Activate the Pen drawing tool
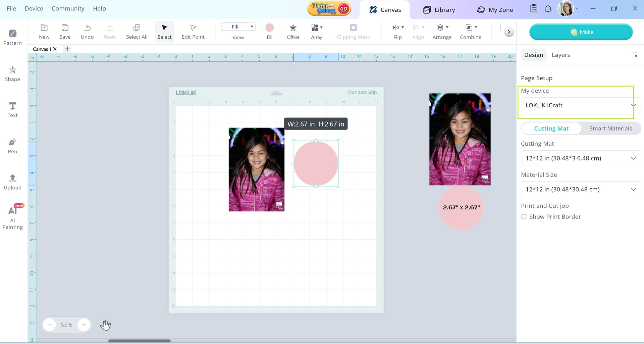 pos(12,146)
